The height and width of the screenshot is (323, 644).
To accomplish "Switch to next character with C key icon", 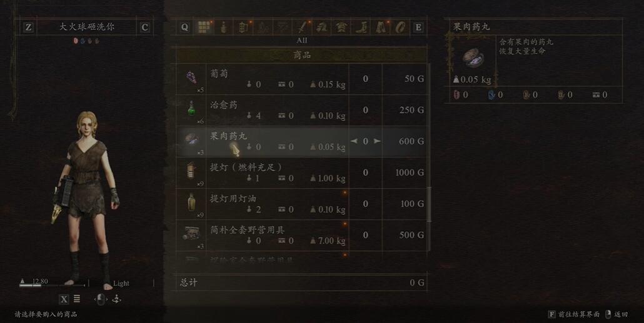I will 144,27.
